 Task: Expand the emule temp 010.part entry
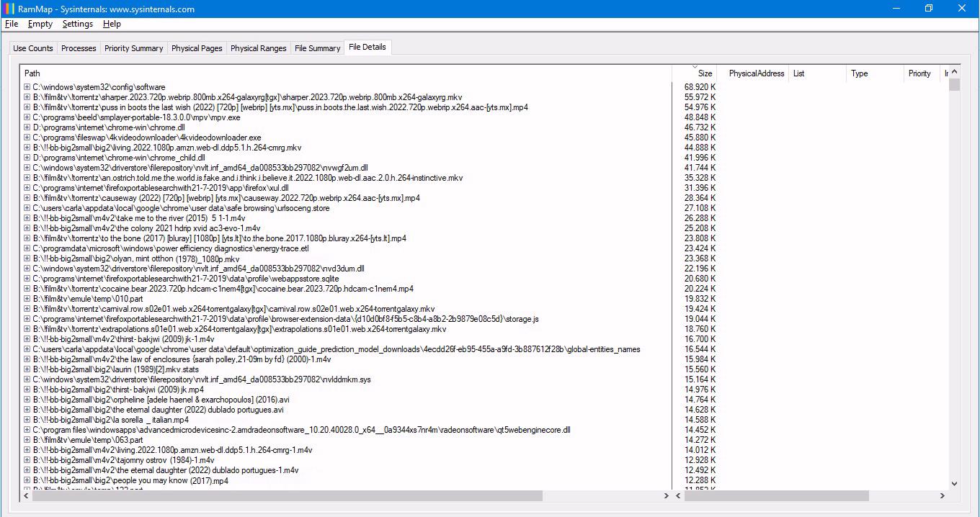27,299
